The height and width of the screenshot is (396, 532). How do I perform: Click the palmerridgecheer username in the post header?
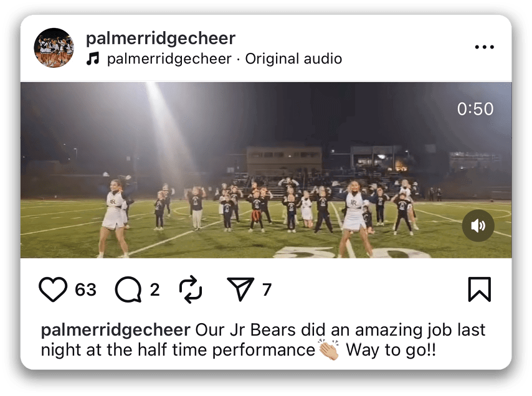coord(160,38)
